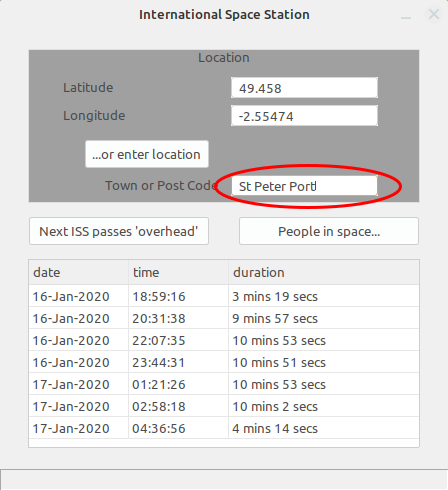Minimize the International Space Station window
The height and width of the screenshot is (490, 448).
pos(406,15)
